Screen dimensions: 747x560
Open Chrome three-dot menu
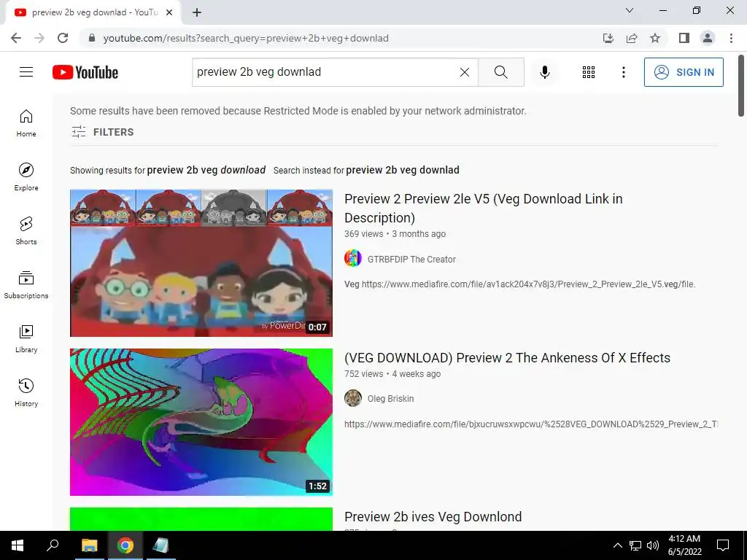click(731, 38)
